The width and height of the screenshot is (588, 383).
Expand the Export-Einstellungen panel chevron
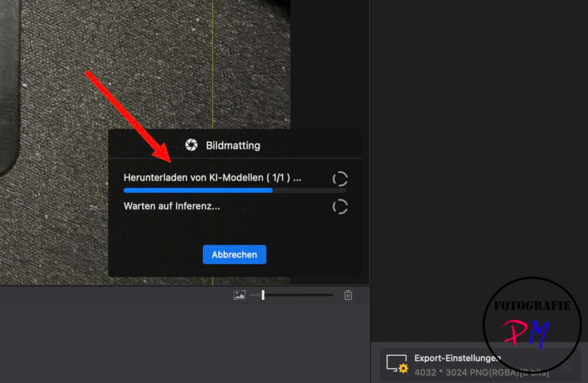click(x=567, y=365)
